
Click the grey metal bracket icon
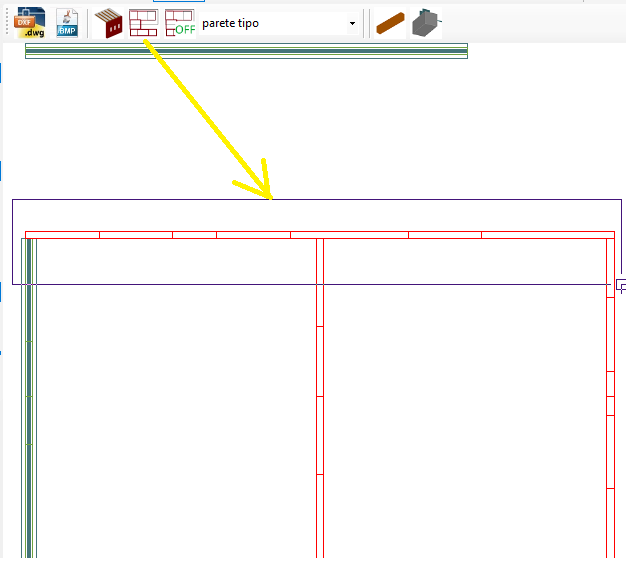click(x=426, y=22)
